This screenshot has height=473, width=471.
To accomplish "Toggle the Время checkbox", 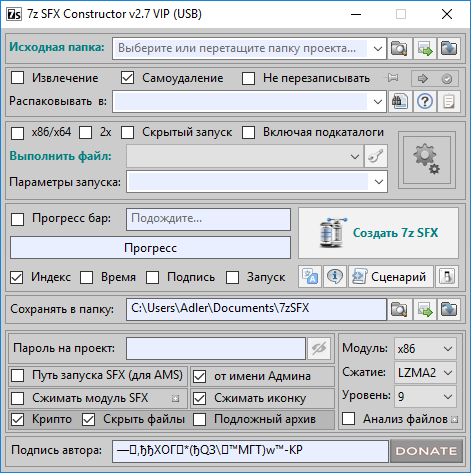I will (86, 277).
